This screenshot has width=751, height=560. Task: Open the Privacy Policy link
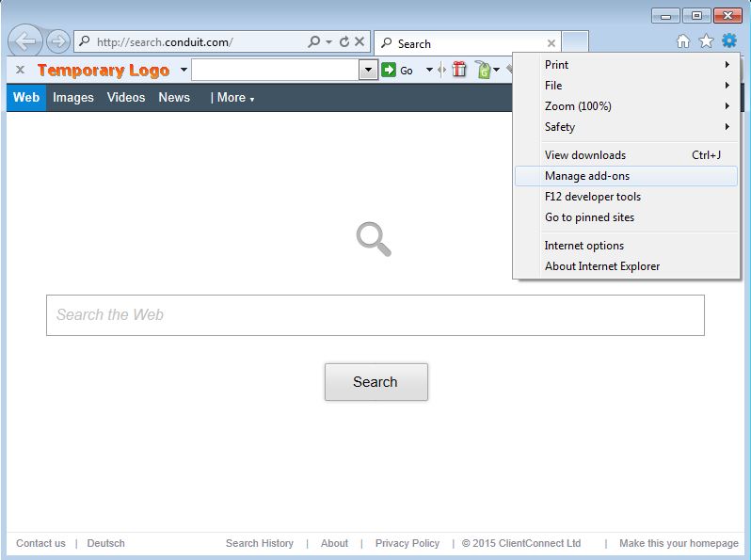pyautogui.click(x=407, y=543)
